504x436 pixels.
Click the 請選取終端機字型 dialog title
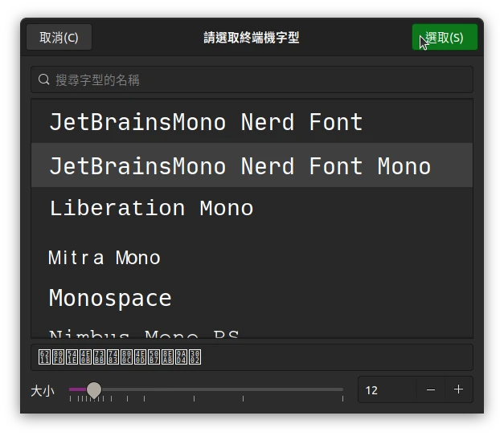[x=252, y=38]
